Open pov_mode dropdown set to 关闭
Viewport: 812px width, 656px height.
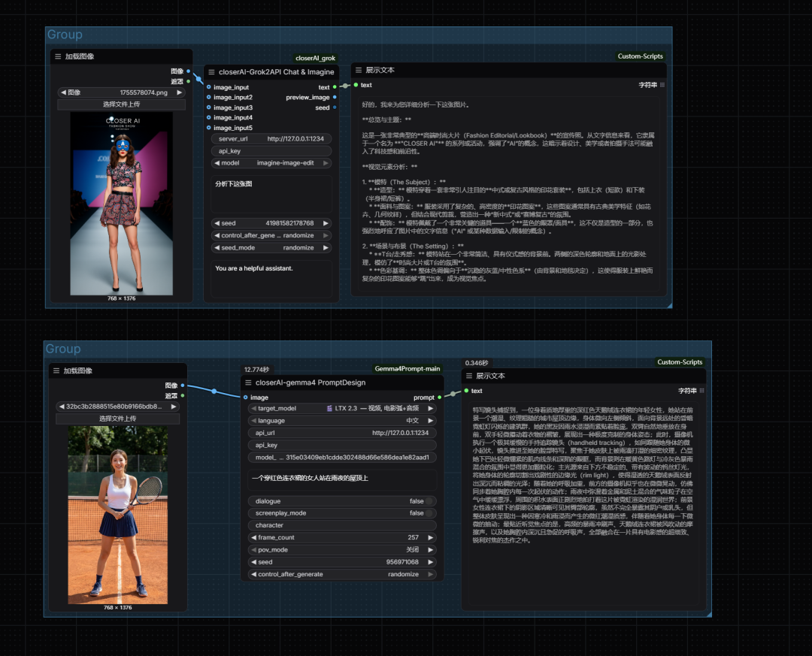342,550
